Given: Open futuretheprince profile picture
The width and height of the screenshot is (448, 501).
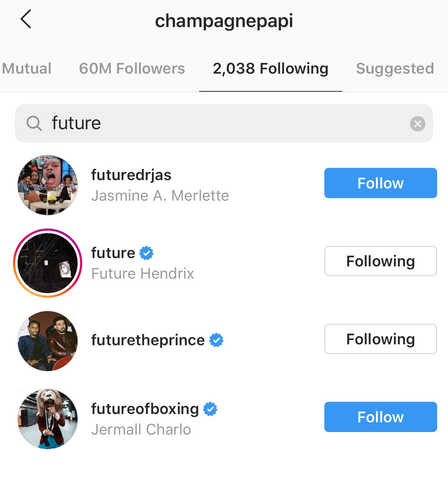Looking at the screenshot, I should (x=48, y=341).
